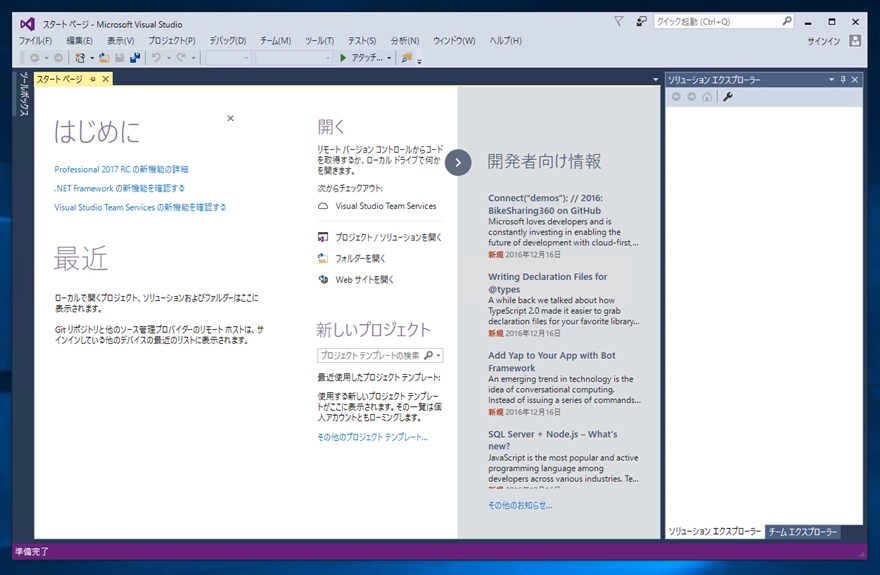Open the プロジェクト(P) menu
This screenshot has width=880, height=575.
coord(172,40)
